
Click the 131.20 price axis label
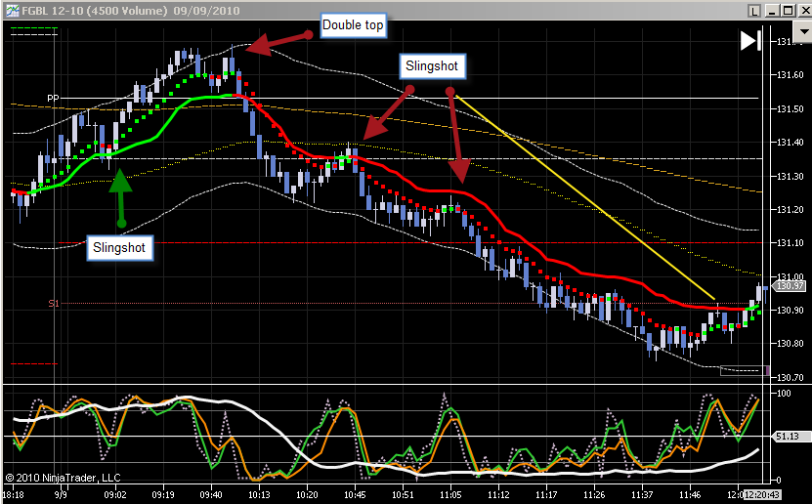click(x=791, y=210)
